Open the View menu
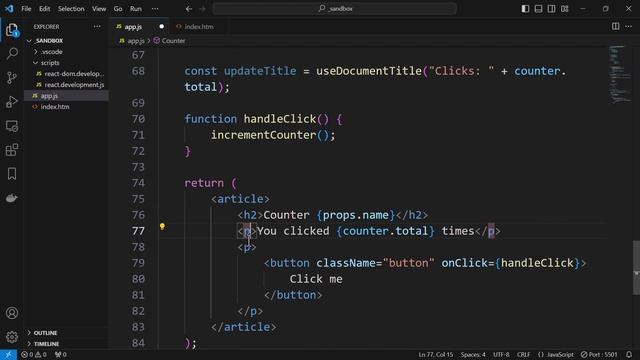 [x=99, y=9]
